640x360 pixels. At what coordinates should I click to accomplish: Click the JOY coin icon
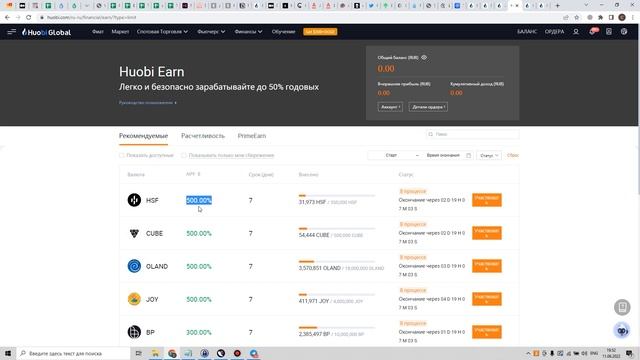[134, 299]
